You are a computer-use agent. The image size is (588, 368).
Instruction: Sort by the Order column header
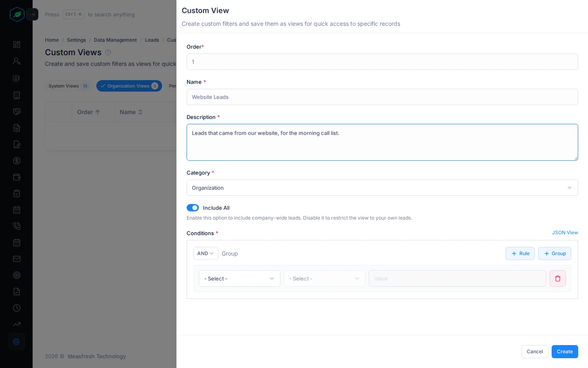click(x=89, y=112)
